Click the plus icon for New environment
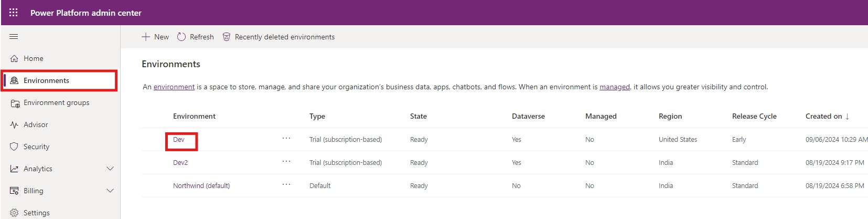Screen dimensions: 868x219 [x=146, y=37]
